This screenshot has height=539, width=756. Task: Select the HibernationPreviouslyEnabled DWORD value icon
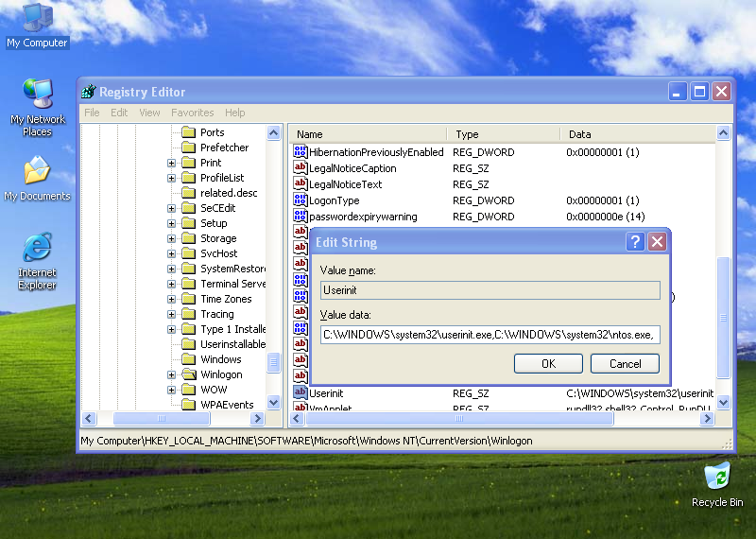point(301,152)
